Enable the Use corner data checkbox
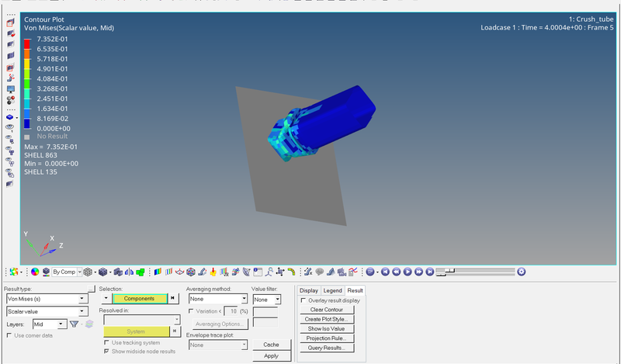Image resolution: width=621 pixels, height=364 pixels. point(9,335)
